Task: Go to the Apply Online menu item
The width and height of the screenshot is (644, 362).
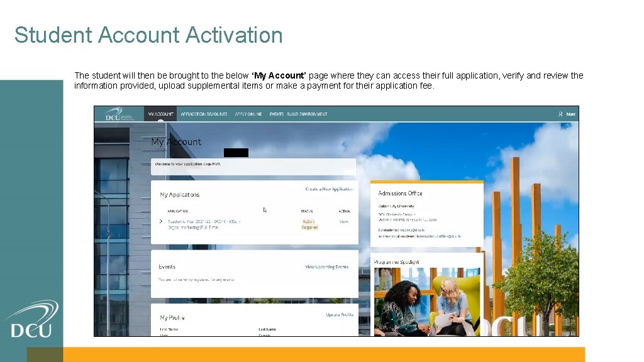Action: coord(248,114)
